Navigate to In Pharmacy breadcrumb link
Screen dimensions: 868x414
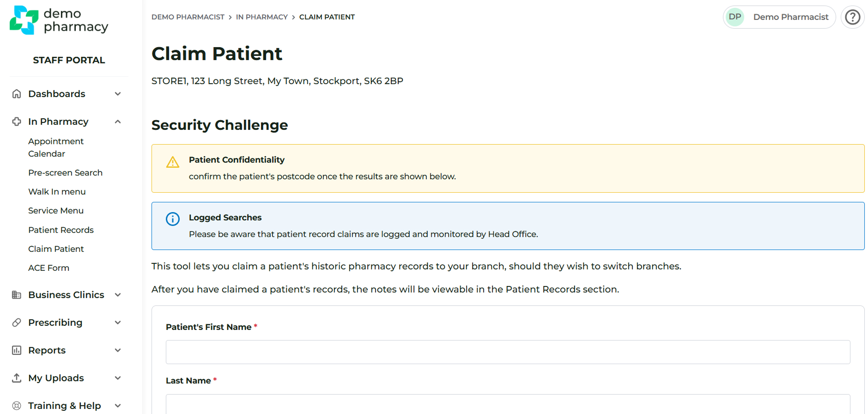[x=261, y=17]
